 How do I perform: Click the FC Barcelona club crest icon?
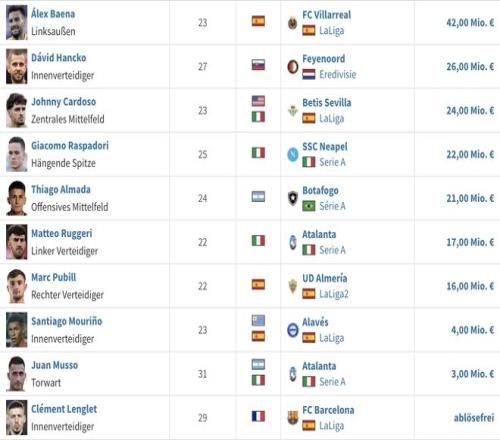coord(292,418)
